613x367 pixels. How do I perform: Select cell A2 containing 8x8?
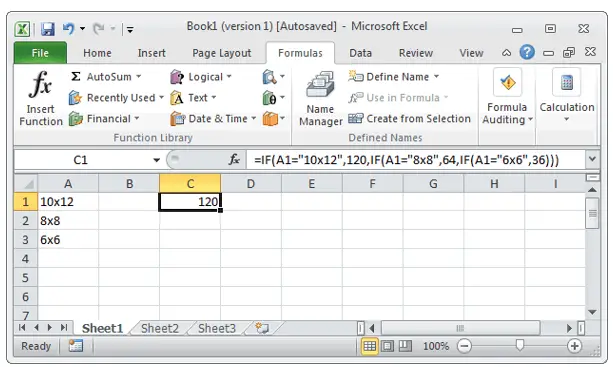tap(68, 221)
